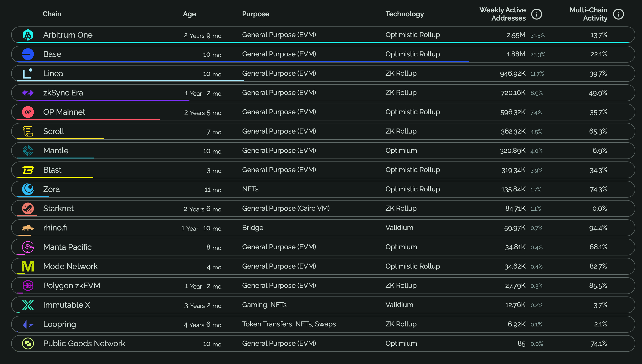This screenshot has height=364, width=642.
Task: Click the Mode Network M icon
Action: [28, 266]
